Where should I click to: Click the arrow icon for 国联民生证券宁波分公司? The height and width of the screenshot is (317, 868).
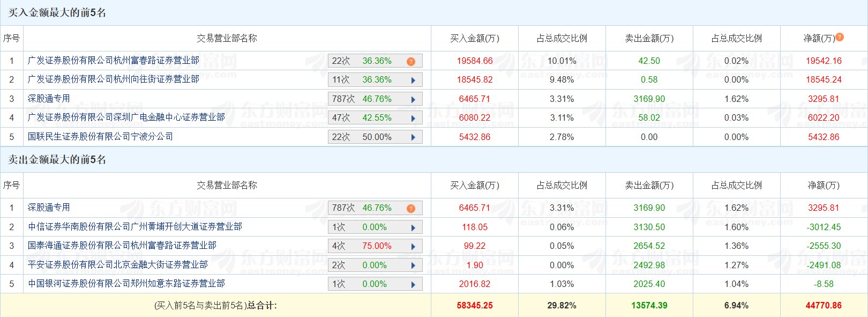point(413,137)
